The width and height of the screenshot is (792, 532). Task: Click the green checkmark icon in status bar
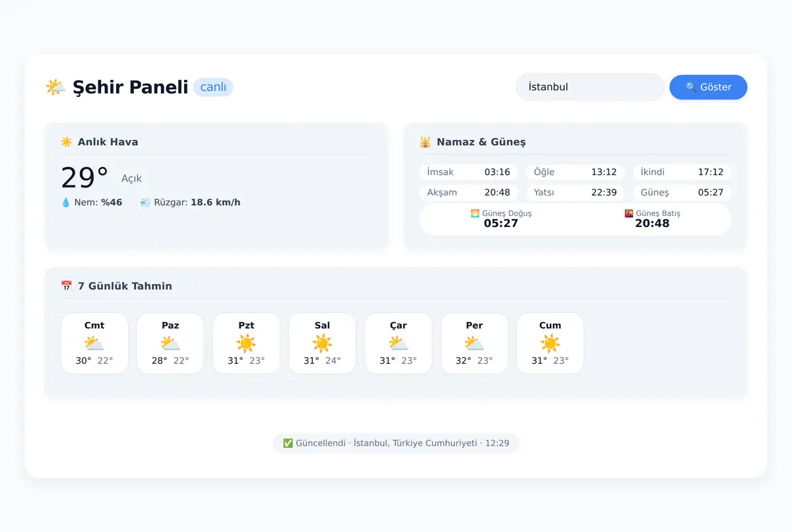pos(288,444)
